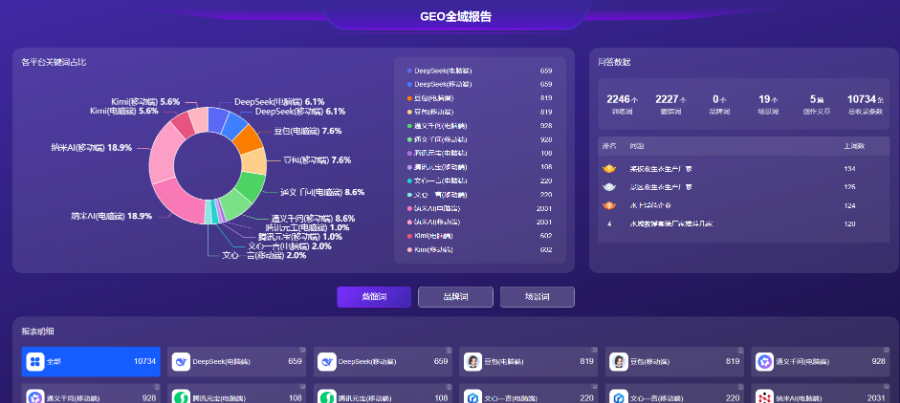Click the gold medal rank icon for count 134

pos(609,169)
